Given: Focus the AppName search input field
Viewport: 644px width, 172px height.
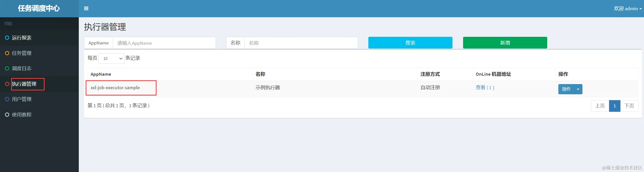Looking at the screenshot, I should tap(164, 43).
